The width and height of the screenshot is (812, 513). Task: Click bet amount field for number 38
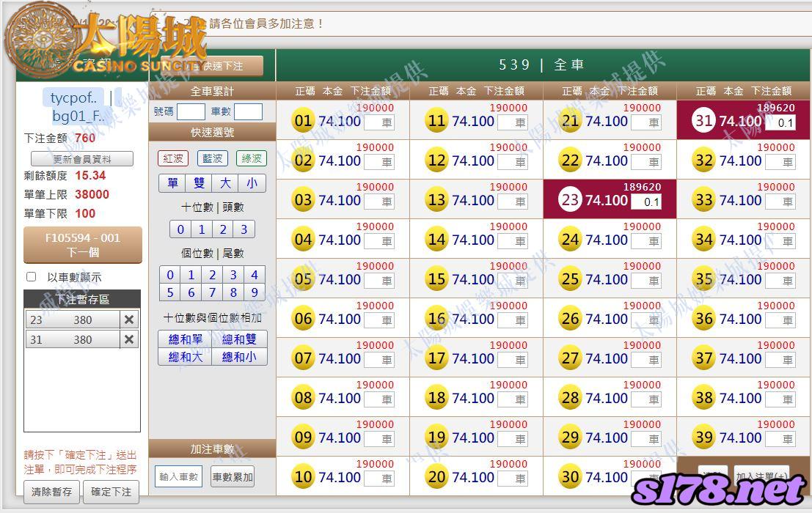780,399
